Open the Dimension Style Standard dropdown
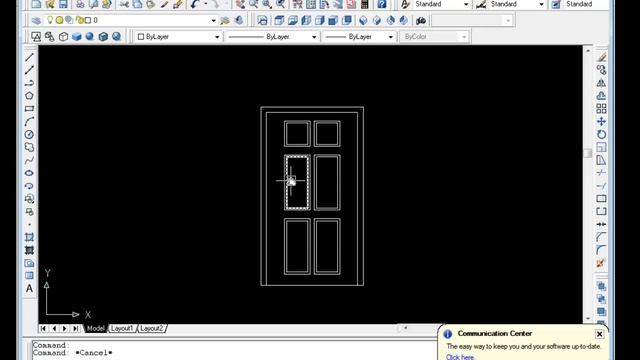This screenshot has height=360, width=640. tap(542, 4)
